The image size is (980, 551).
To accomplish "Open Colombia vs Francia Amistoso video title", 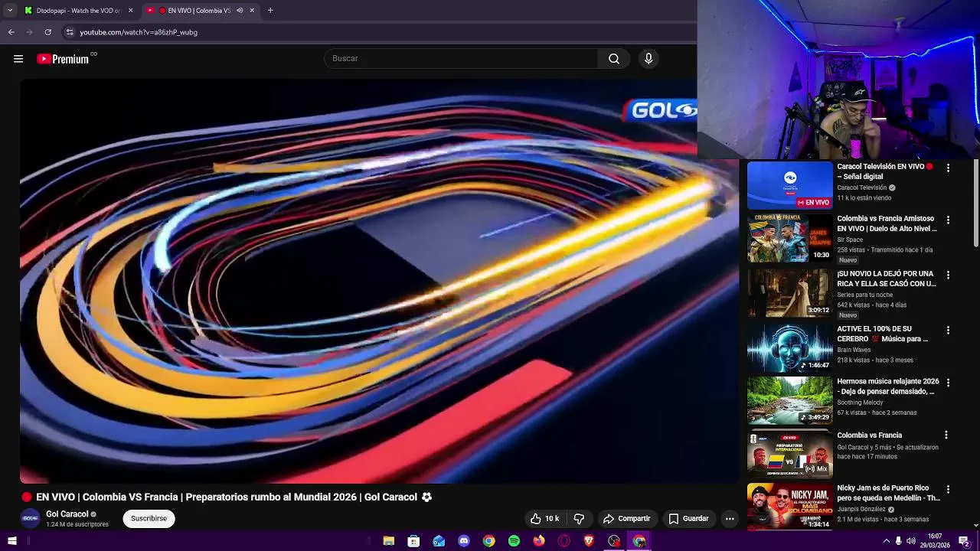I will 887,223.
